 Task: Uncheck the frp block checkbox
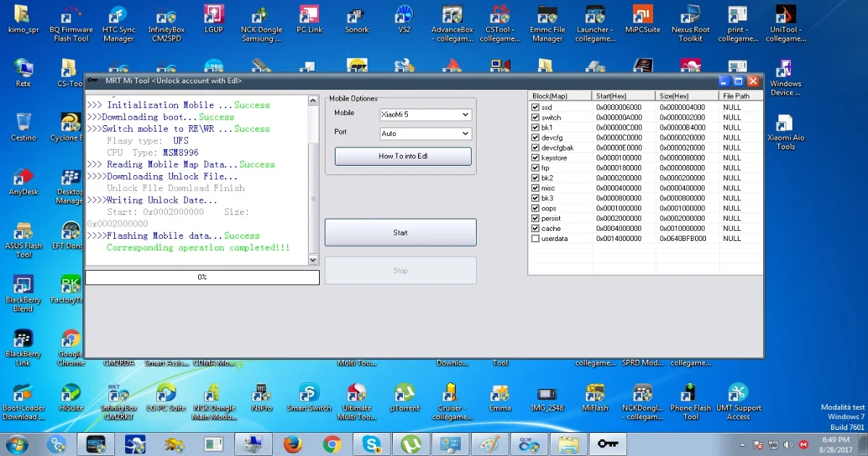(535, 168)
